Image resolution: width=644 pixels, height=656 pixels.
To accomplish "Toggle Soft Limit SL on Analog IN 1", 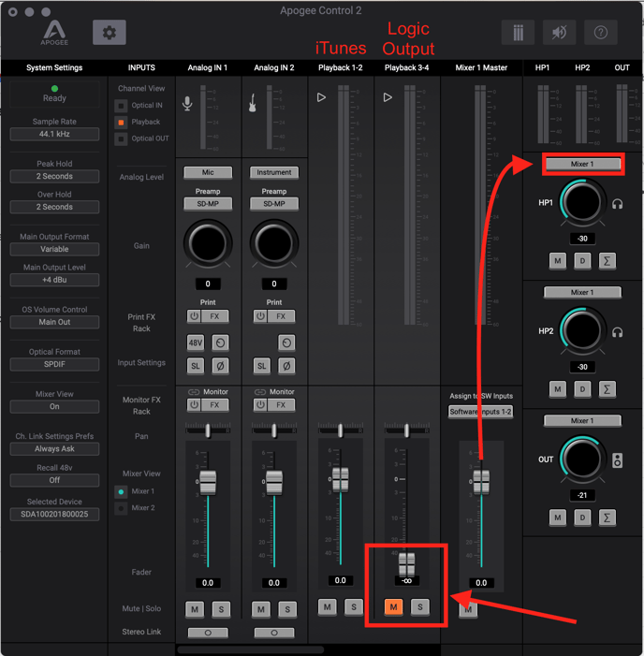I will click(196, 366).
